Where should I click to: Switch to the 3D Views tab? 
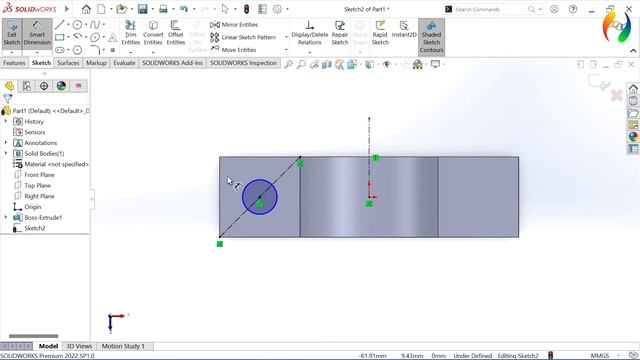[x=79, y=346]
